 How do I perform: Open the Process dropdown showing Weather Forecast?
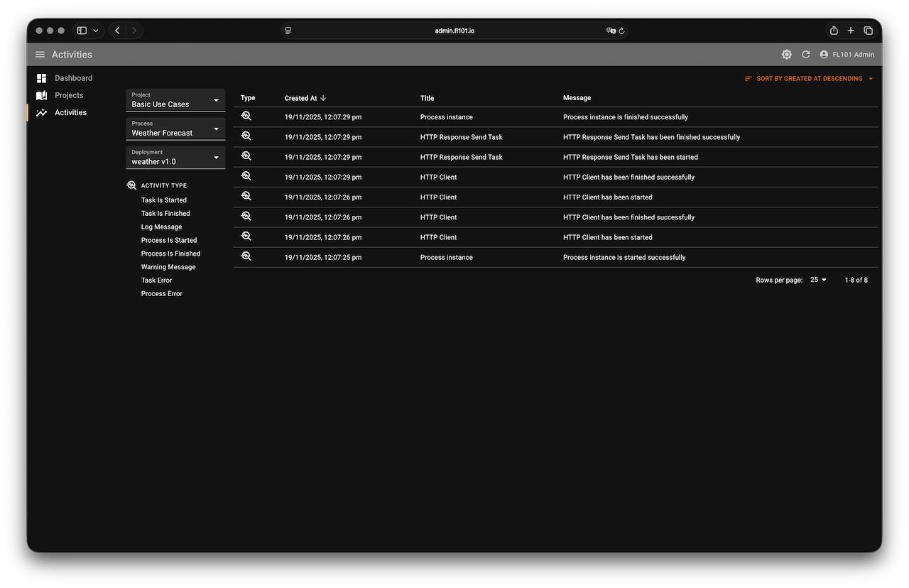pos(175,129)
